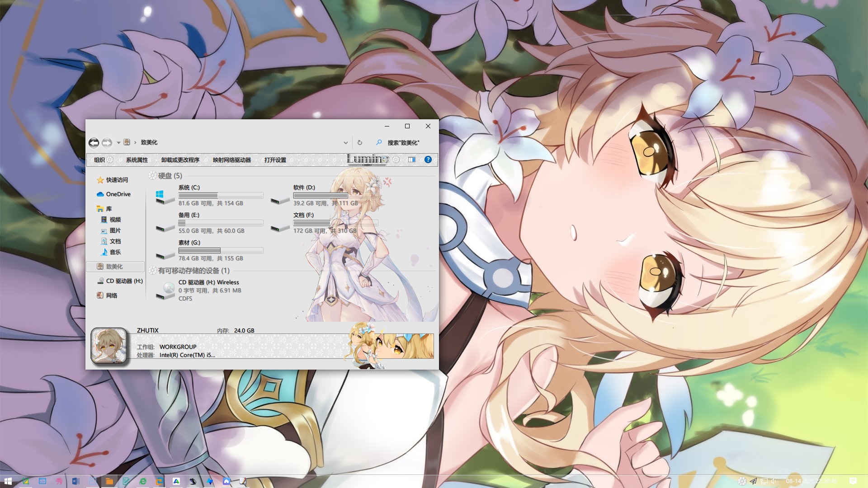Click 卸载或更改程序 in the command bar
This screenshot has width=868, height=488.
tap(180, 160)
